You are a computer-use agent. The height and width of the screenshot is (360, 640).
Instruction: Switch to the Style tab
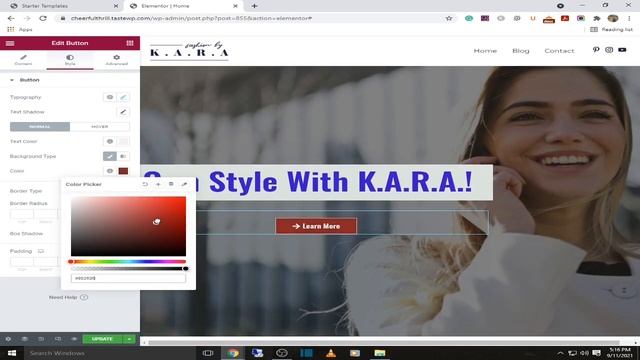70,60
